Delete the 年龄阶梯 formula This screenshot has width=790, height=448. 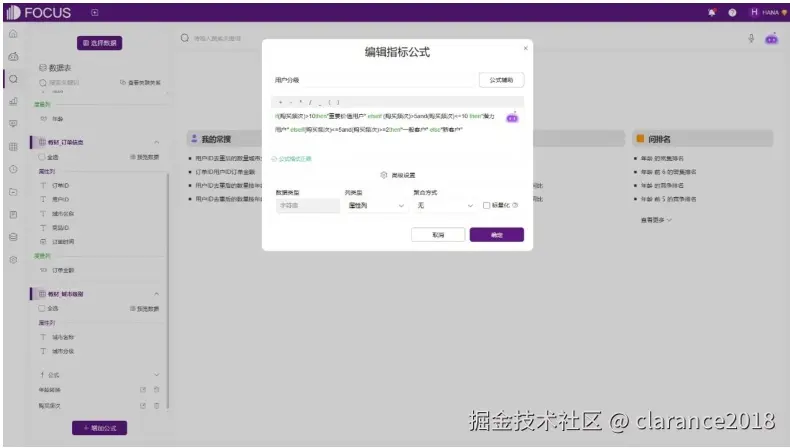tap(156, 390)
